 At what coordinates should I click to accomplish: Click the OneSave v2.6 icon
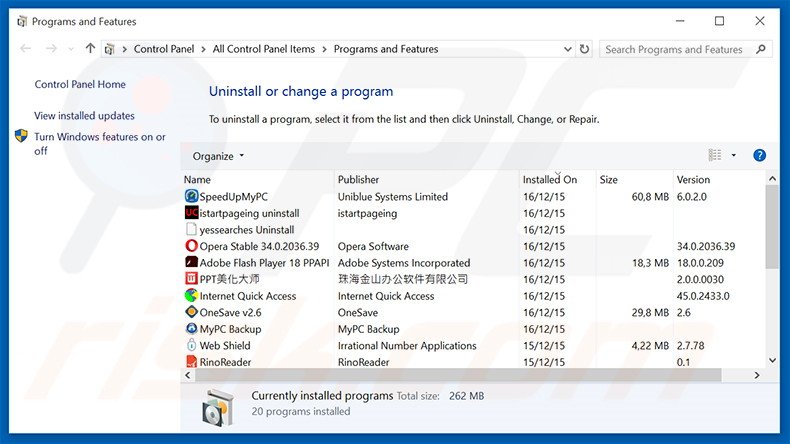(191, 312)
